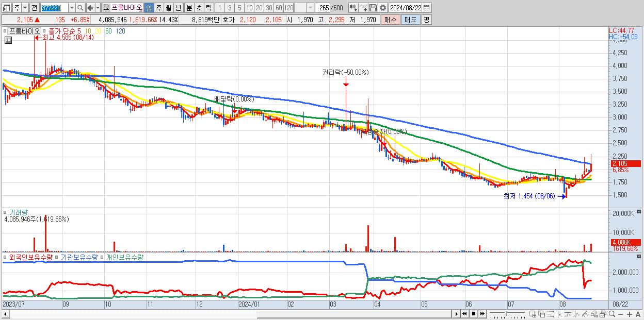The width and height of the screenshot is (644, 320).
Task: Click the 코 KOSDAQ market badge
Action: point(106,8)
